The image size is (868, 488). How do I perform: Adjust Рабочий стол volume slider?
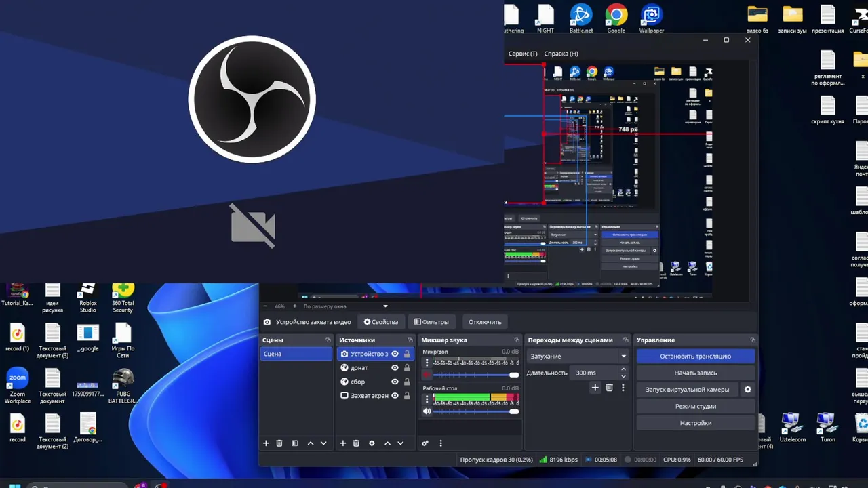(x=475, y=411)
